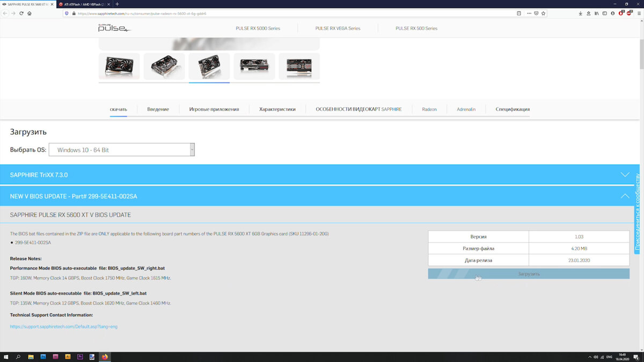Switch to the Спецификация tab
644x362 pixels.
pyautogui.click(x=513, y=109)
